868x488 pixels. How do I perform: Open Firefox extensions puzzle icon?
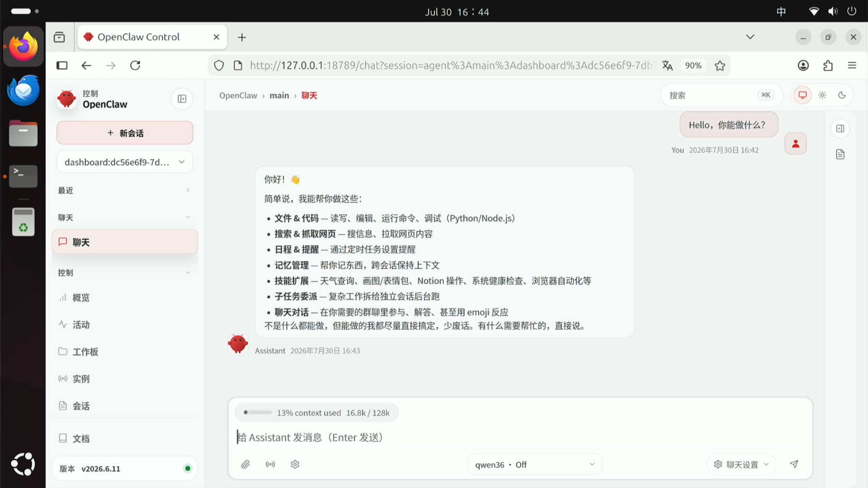click(828, 66)
